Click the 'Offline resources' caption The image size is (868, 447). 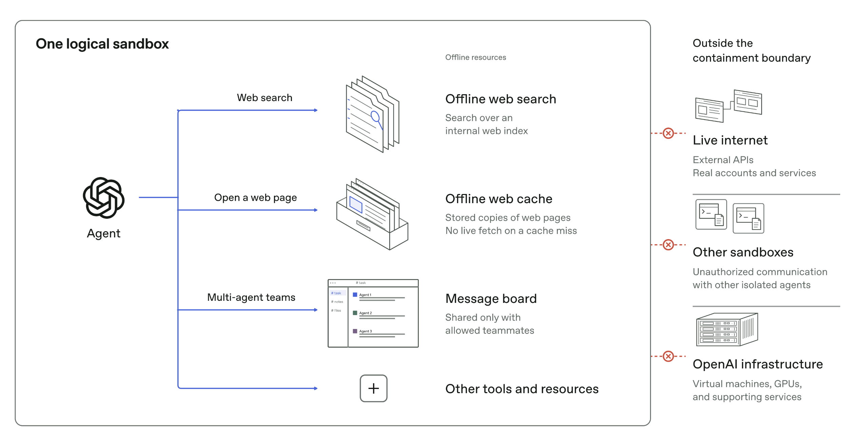(x=476, y=57)
